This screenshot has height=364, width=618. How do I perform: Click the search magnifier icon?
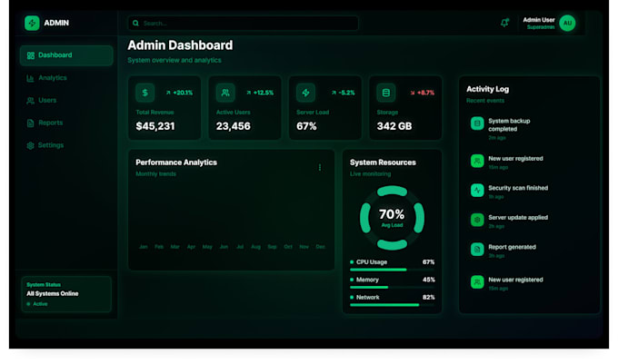click(135, 24)
